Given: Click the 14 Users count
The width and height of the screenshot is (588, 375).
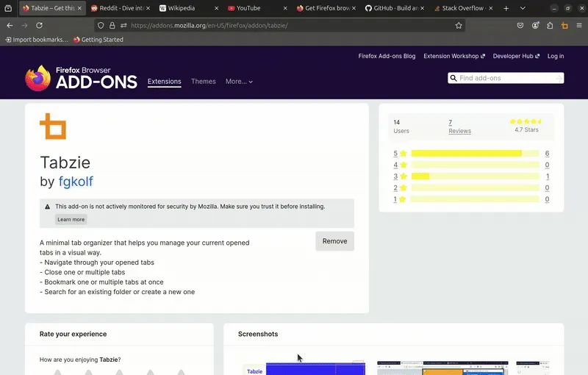Looking at the screenshot, I should point(401,126).
